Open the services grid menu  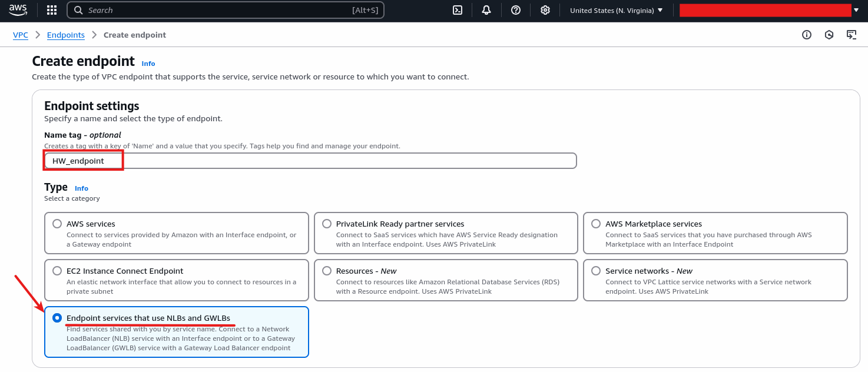pos(51,10)
